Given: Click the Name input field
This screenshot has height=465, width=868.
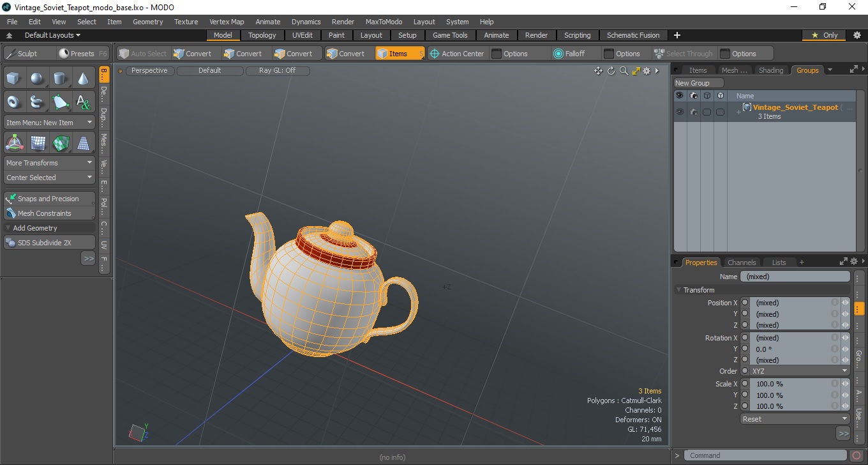Looking at the screenshot, I should coord(795,277).
